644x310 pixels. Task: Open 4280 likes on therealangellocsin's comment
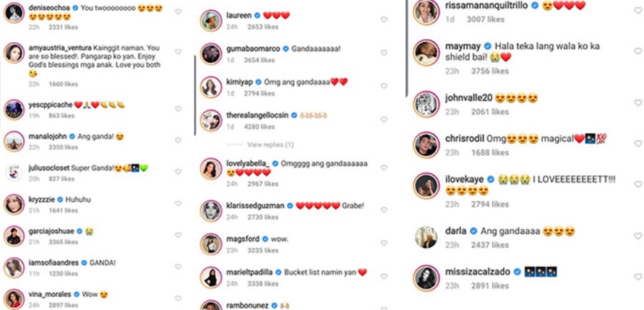261,127
